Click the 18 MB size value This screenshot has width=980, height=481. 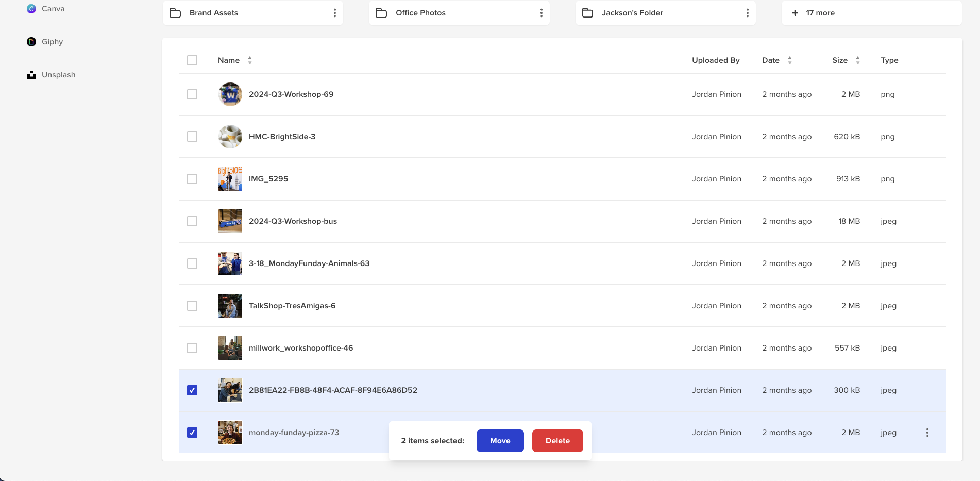849,221
